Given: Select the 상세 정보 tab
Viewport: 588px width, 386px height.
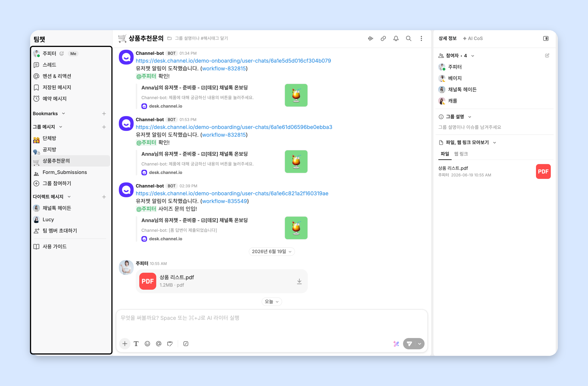Looking at the screenshot, I should tap(447, 39).
